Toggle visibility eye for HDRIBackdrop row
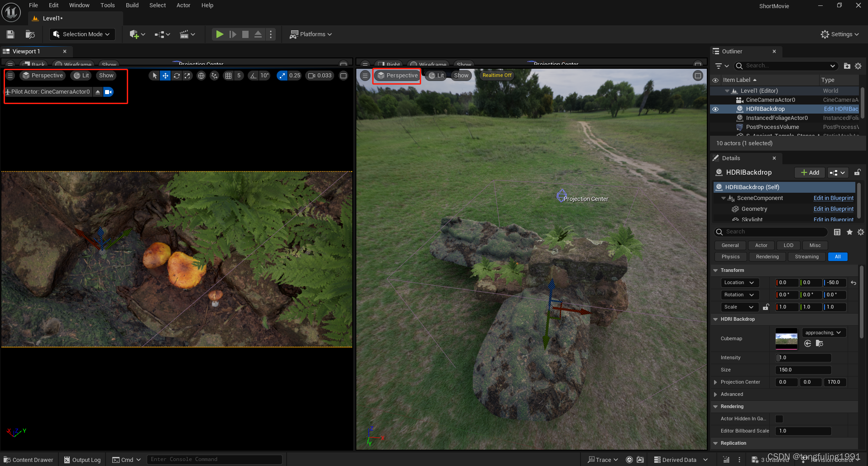 (715, 109)
